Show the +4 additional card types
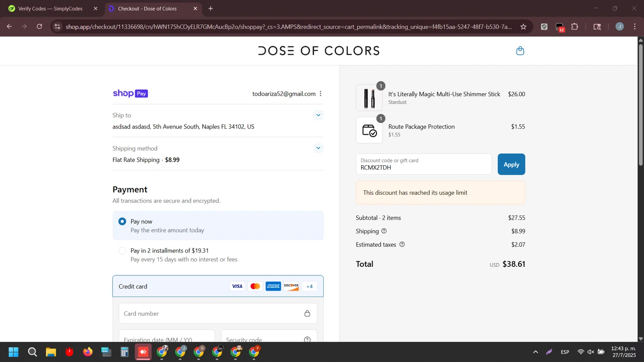This screenshot has width=644, height=362. 310,286
